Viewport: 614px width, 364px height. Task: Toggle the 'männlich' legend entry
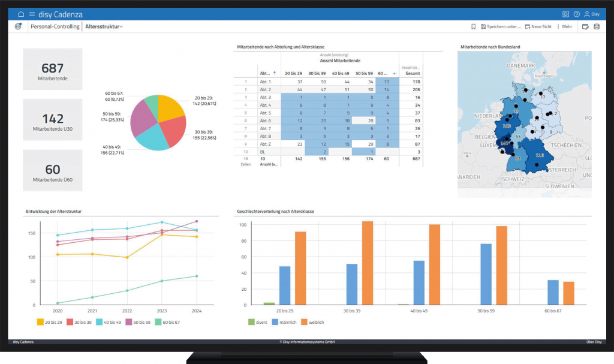pos(281,322)
